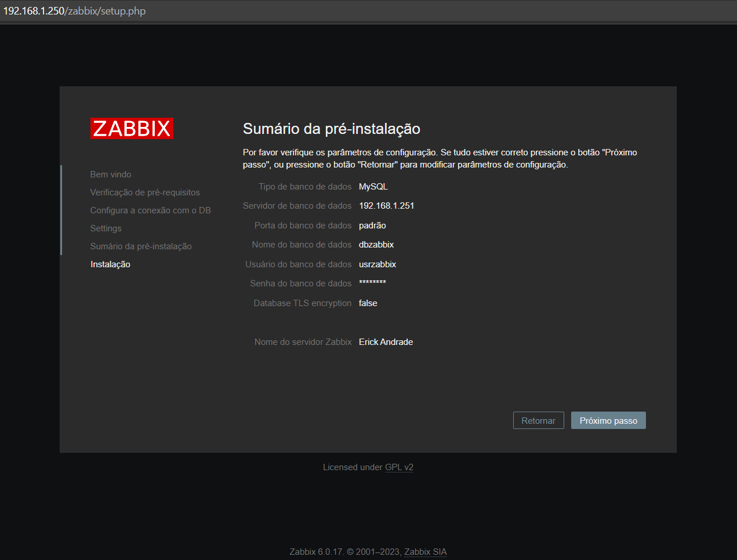Click the Nome do servidor Zabbix label
The width and height of the screenshot is (737, 560).
(x=303, y=342)
